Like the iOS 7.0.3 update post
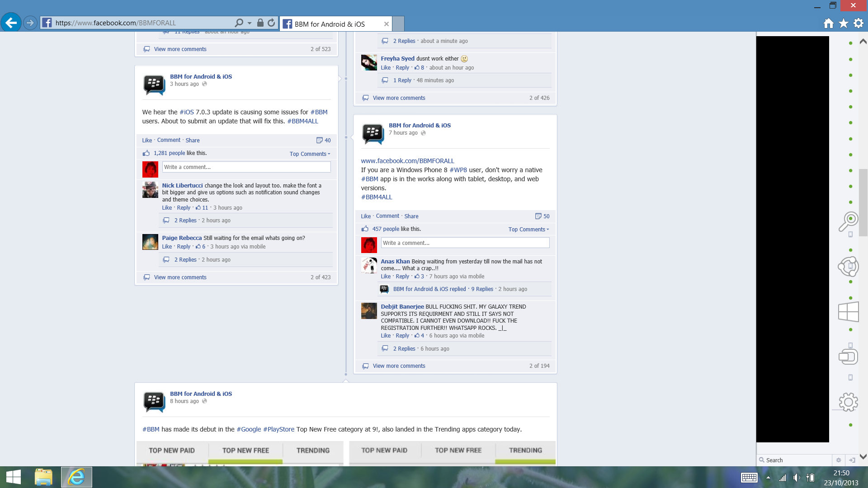 [x=147, y=140]
